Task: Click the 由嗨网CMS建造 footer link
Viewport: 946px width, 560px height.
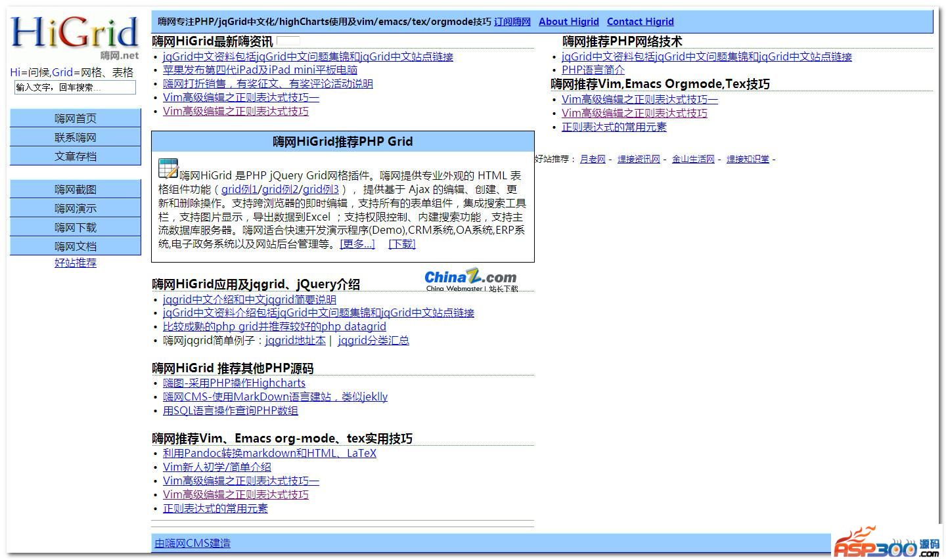Action: [192, 543]
